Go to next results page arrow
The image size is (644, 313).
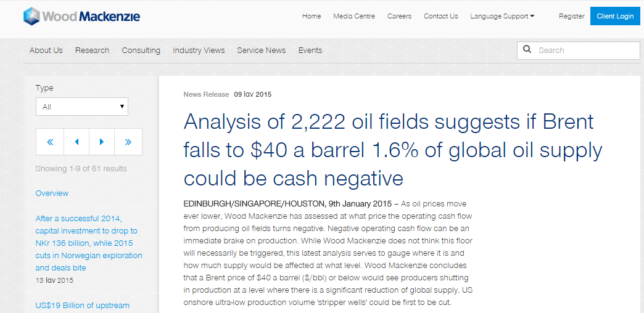point(102,142)
